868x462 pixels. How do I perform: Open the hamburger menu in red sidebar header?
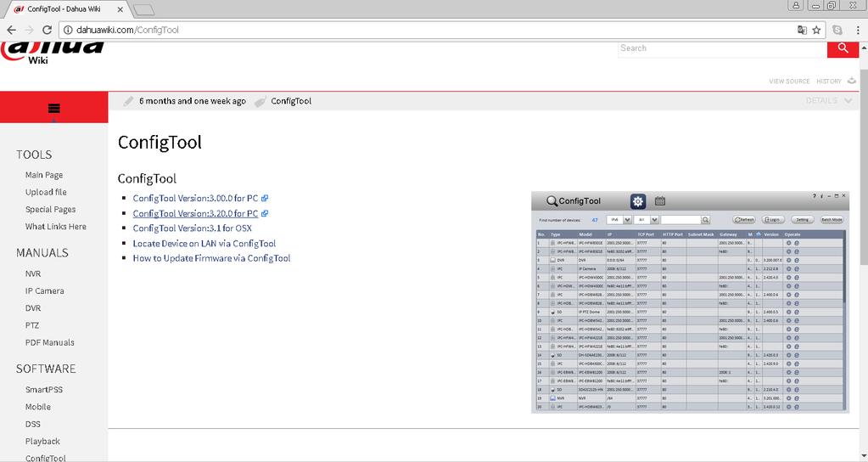[53, 108]
